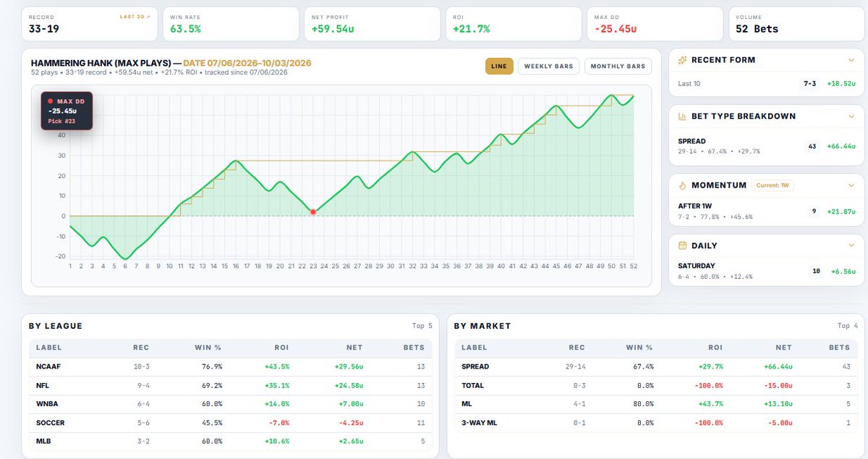Viewport: 868px width, 459px height.
Task: Open the Win Rate 63.5% card
Action: [x=230, y=24]
